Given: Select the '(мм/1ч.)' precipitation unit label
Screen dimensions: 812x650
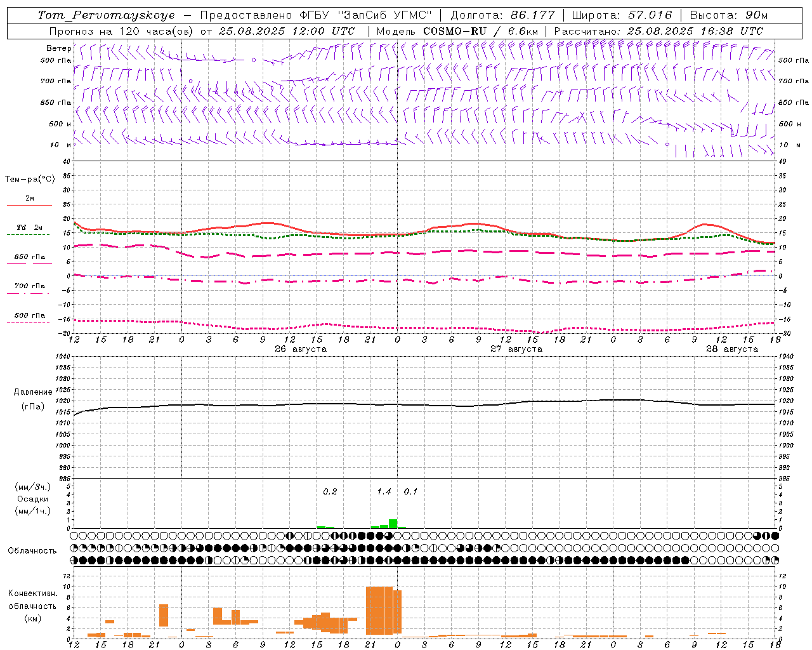Looking at the screenshot, I should tap(33, 511).
